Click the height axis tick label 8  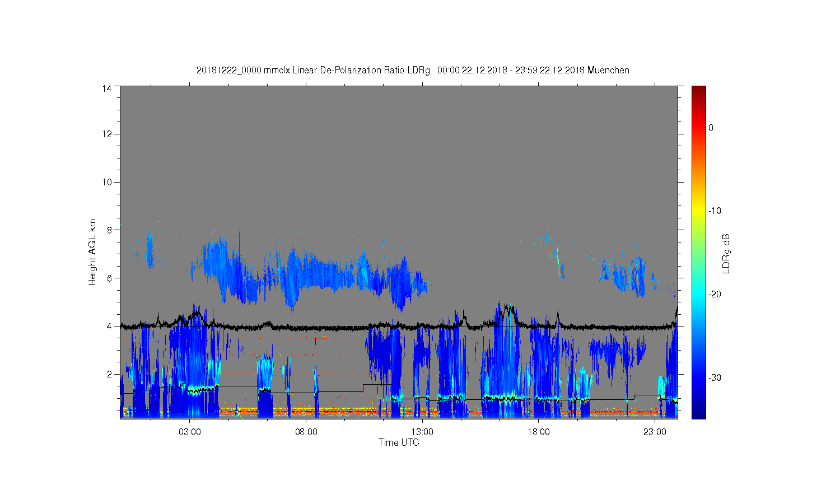coord(109,230)
